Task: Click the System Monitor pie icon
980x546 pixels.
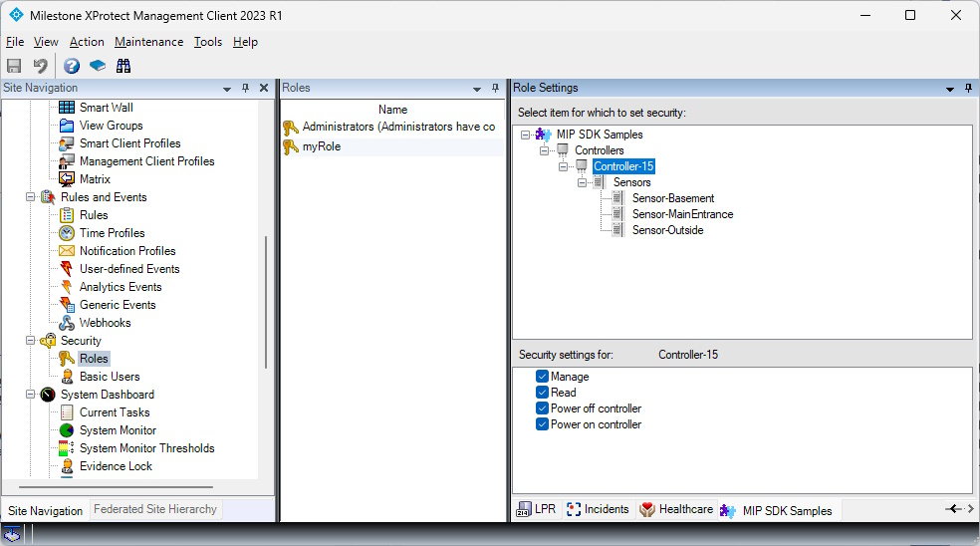Action: click(x=67, y=430)
